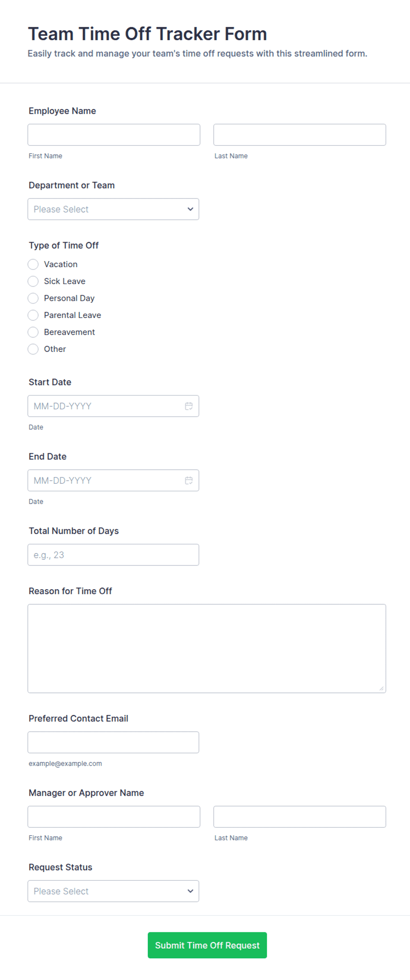Open the Request Status dropdown
410x980 pixels.
click(x=113, y=891)
